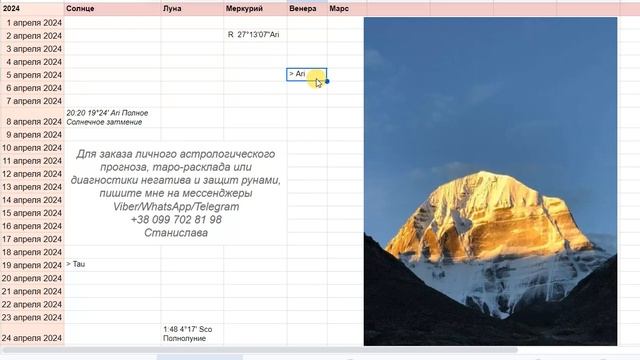This screenshot has width=640, height=360.
Task: Click the '15 апреля 2024' date cell
Action: (x=32, y=213)
